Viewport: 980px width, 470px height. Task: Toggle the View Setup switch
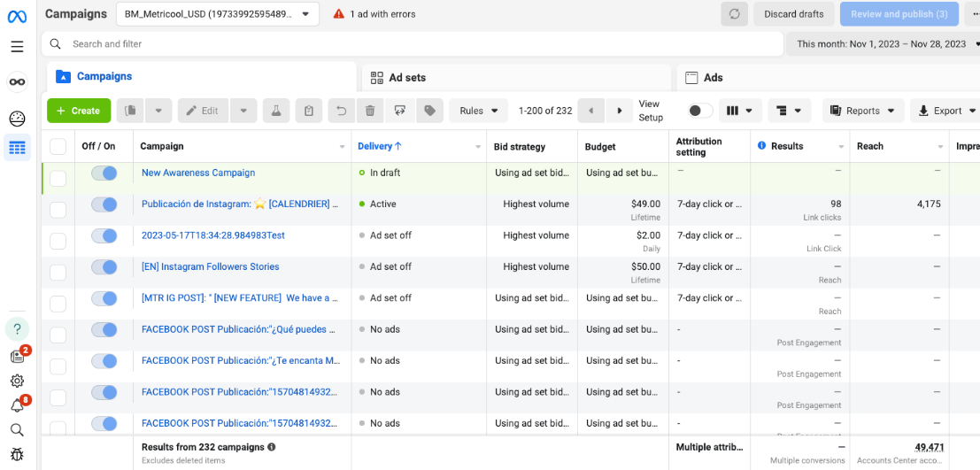pos(699,111)
